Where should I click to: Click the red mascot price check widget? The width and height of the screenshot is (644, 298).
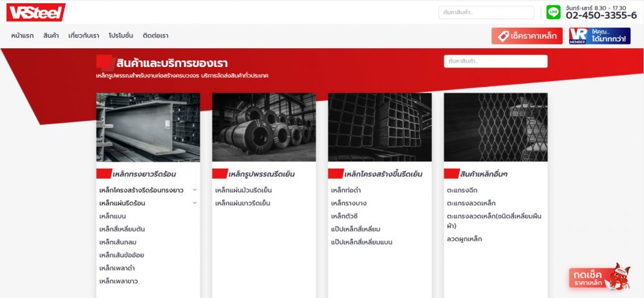click(600, 275)
